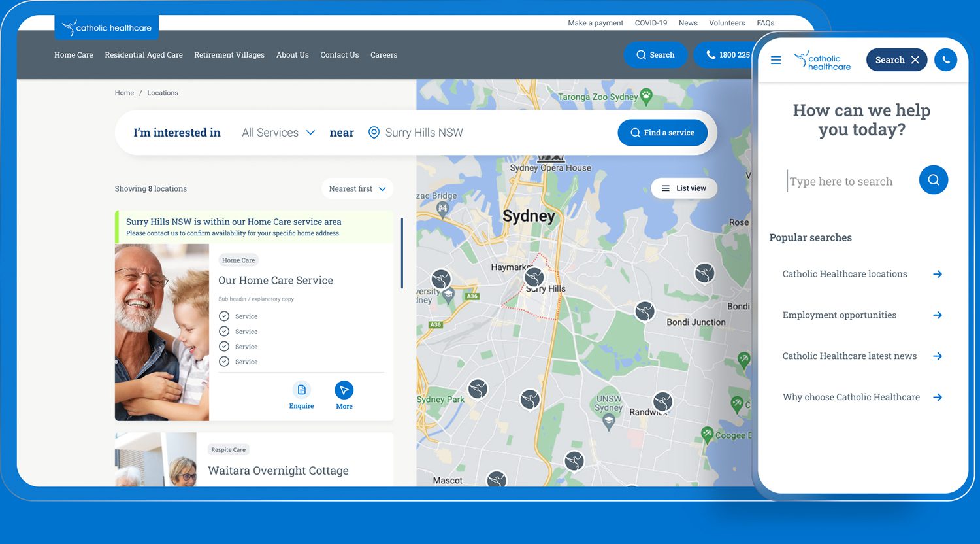980x544 pixels.
Task: Click the More navigation arrow icon
Action: click(344, 390)
